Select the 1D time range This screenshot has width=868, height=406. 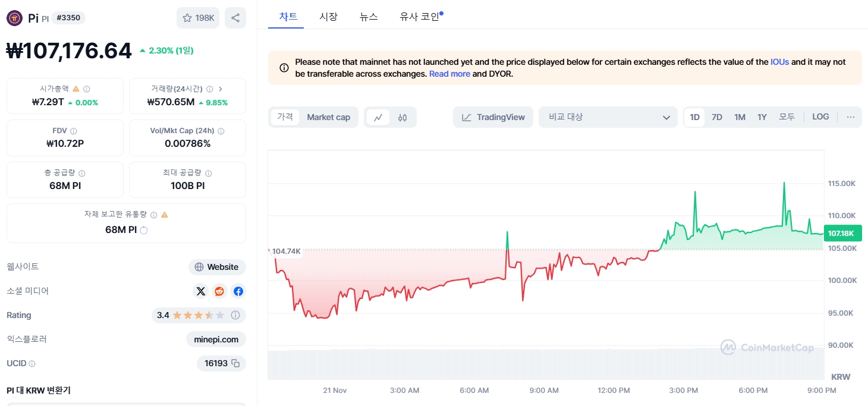coord(694,117)
